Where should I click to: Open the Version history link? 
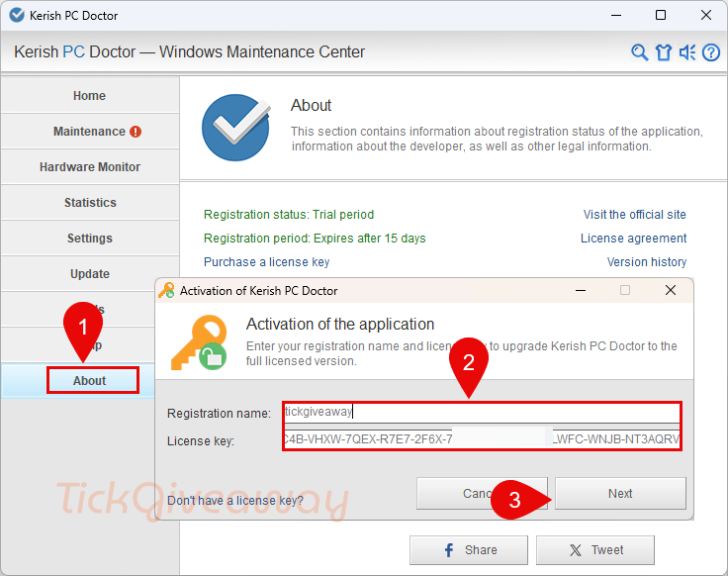646,262
